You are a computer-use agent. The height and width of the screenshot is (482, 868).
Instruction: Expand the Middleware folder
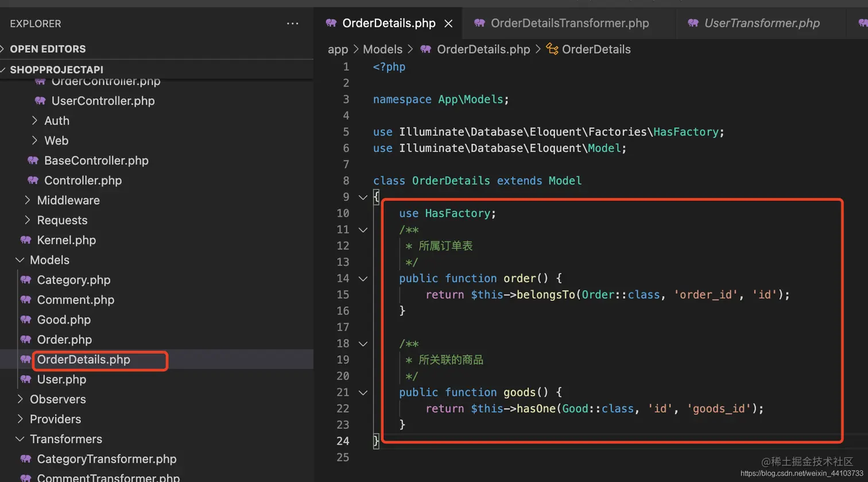(x=68, y=200)
